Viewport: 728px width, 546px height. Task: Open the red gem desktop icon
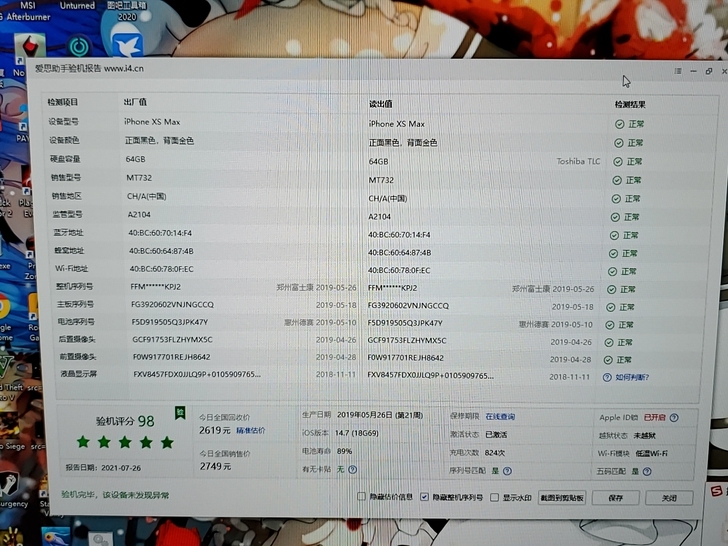coord(30,46)
